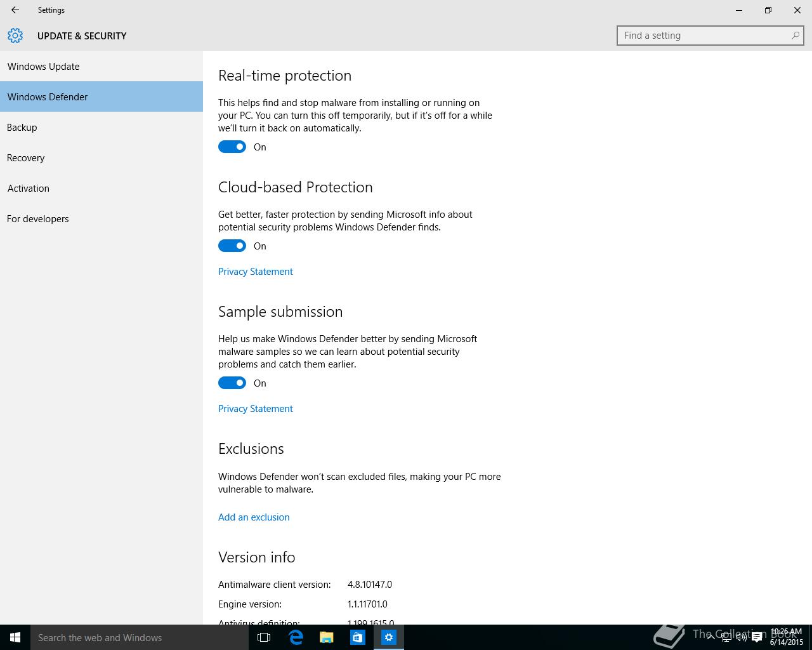812x650 pixels.
Task: Click the Engine version label
Action: tap(250, 604)
